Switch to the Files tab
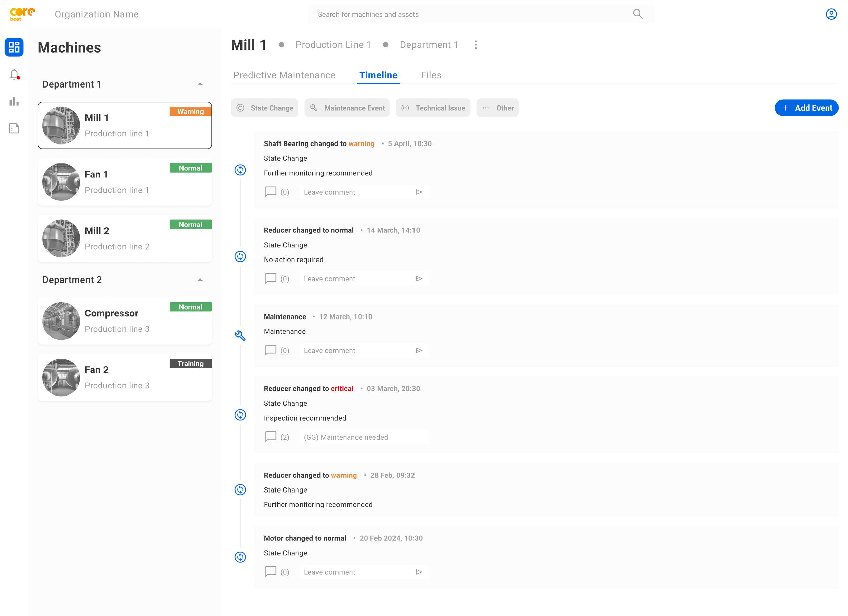 (x=431, y=75)
